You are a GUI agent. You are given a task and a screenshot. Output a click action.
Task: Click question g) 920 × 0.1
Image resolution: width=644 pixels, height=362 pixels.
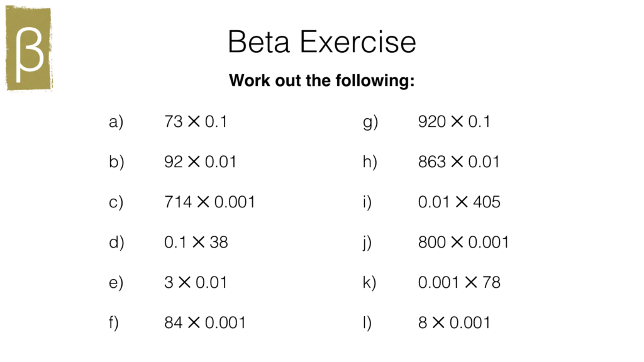[454, 122]
